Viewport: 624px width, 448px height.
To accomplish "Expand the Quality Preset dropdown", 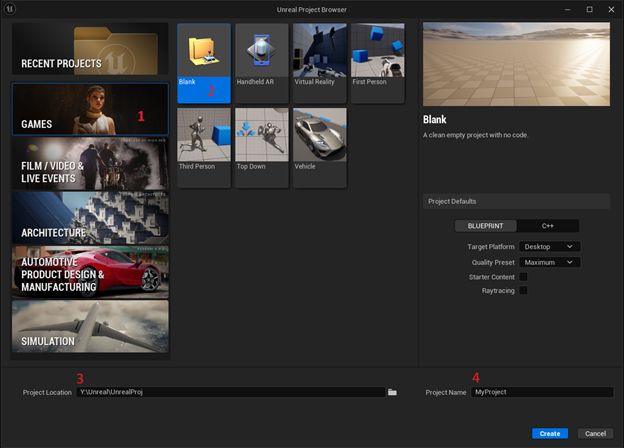I will [x=550, y=262].
